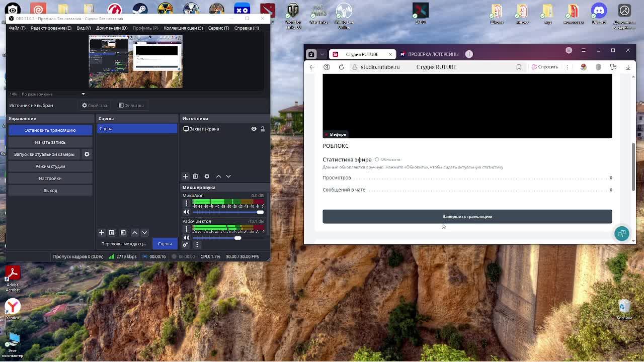
Task: Reload the studio.rutube.ru page
Action: point(341,67)
